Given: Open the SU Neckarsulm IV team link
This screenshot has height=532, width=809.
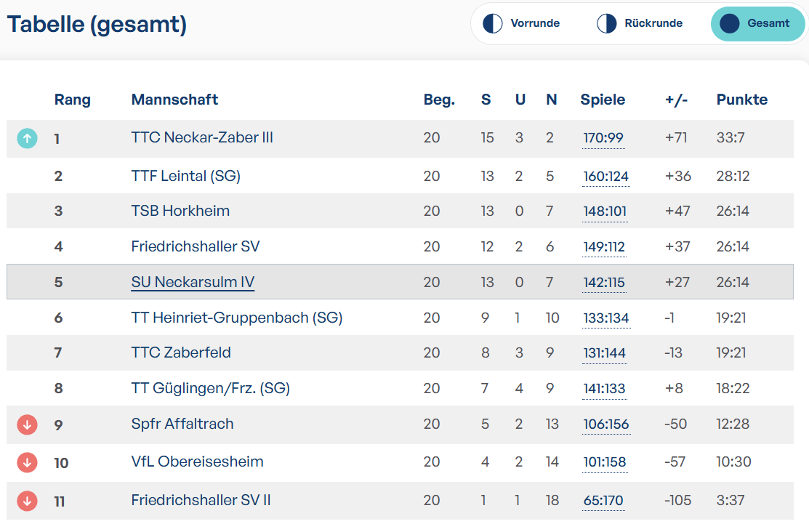Looking at the screenshot, I should click(193, 282).
